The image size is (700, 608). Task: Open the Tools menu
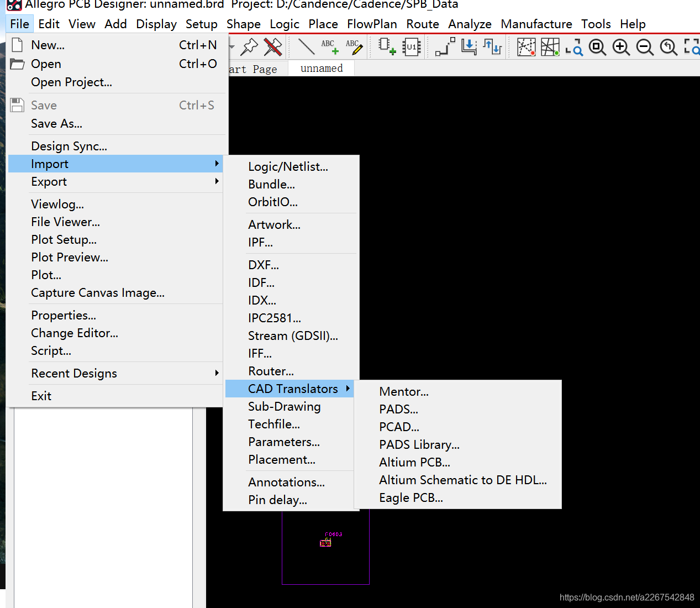pyautogui.click(x=596, y=24)
